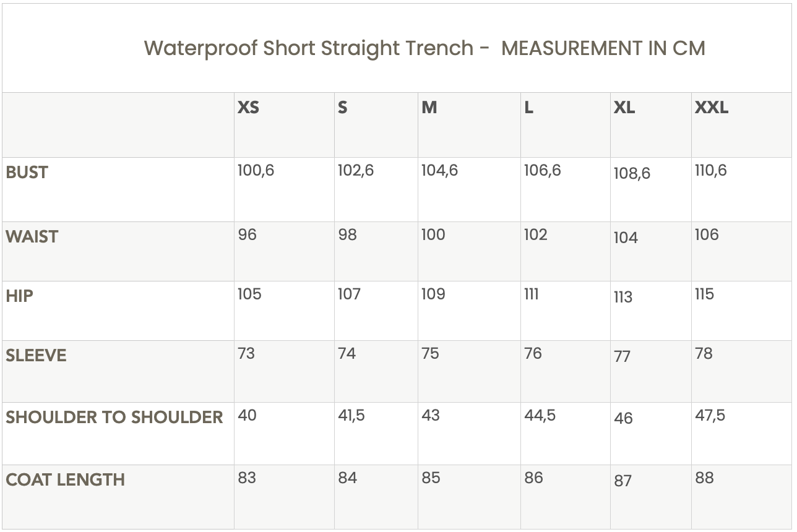This screenshot has height=532, width=797.
Task: Click the M size column header
Action: [x=429, y=108]
